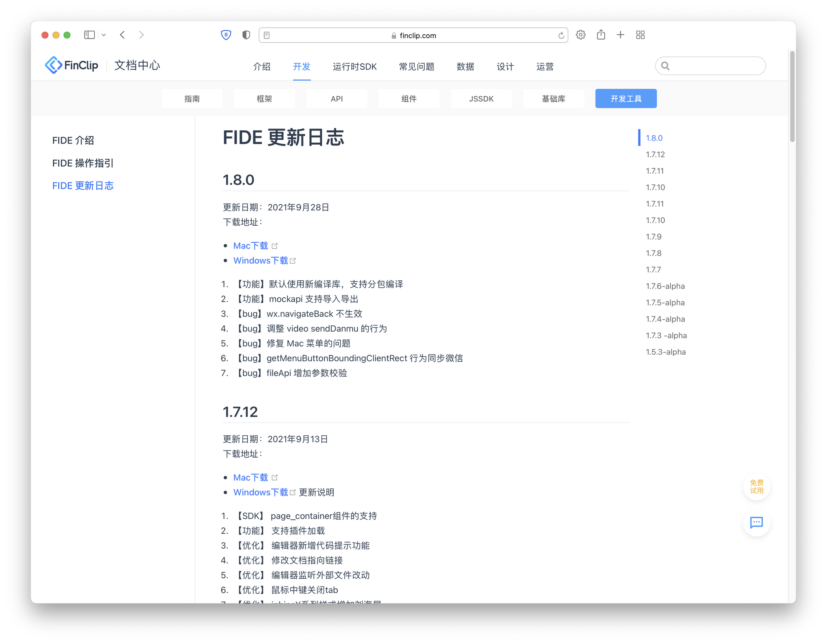This screenshot has width=827, height=644.
Task: Switch to the 运行时SDK menu tab
Action: [354, 67]
